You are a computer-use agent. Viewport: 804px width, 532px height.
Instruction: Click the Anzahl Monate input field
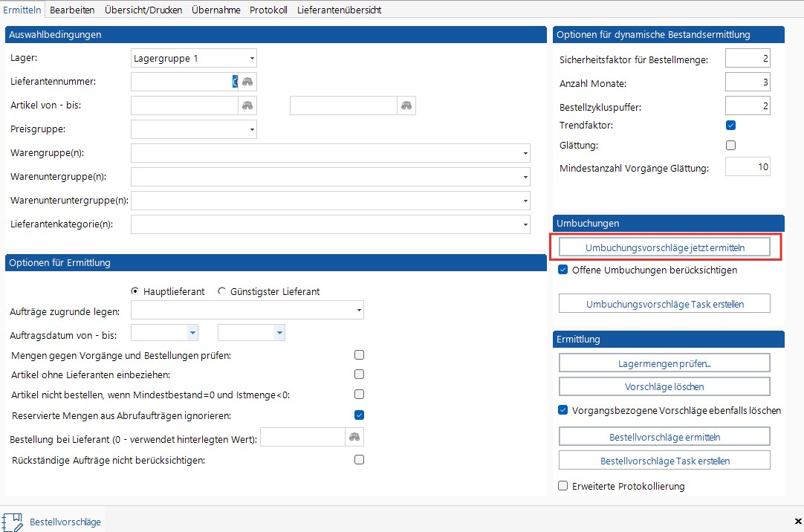click(x=748, y=82)
